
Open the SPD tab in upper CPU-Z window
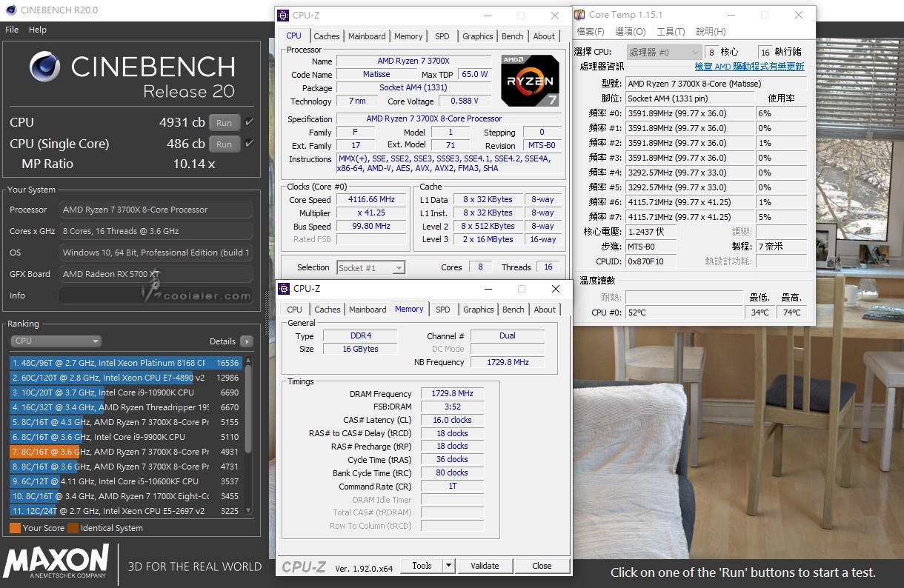[x=442, y=36]
